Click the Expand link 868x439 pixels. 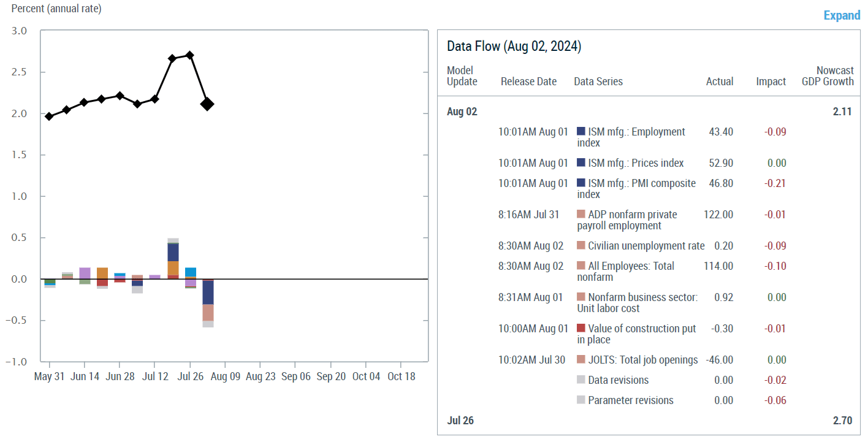842,15
